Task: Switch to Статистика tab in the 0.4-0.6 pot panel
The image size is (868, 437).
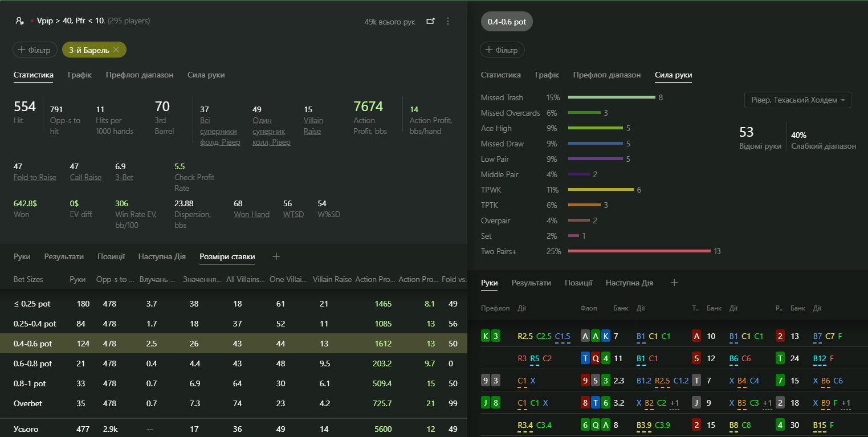Action: click(501, 75)
